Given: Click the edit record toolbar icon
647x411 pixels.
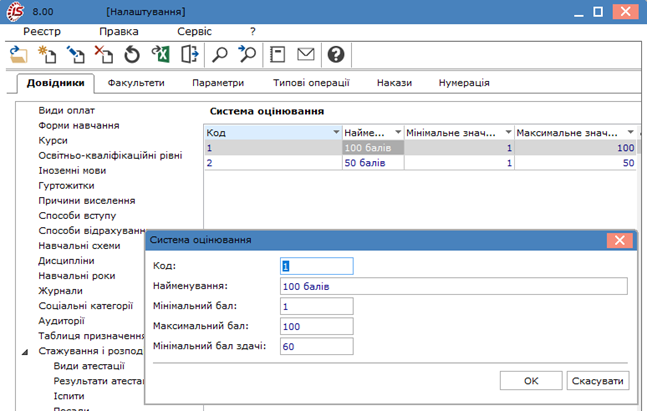Looking at the screenshot, I should 76,54.
